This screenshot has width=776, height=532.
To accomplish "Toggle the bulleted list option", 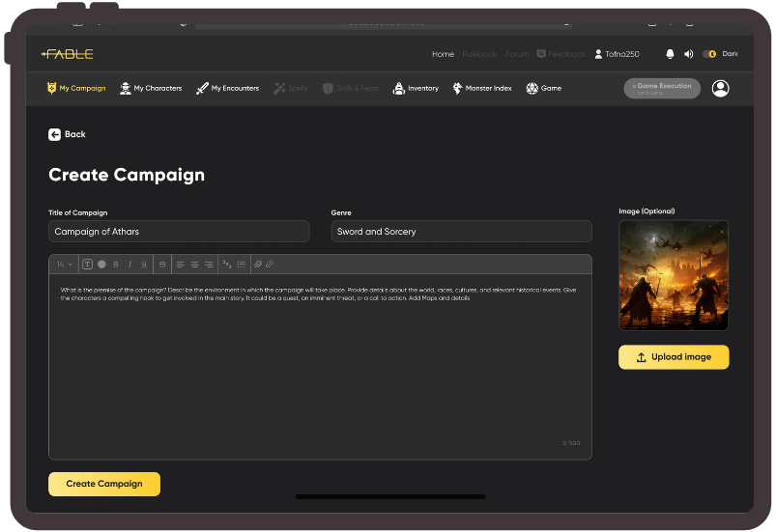I will point(241,264).
